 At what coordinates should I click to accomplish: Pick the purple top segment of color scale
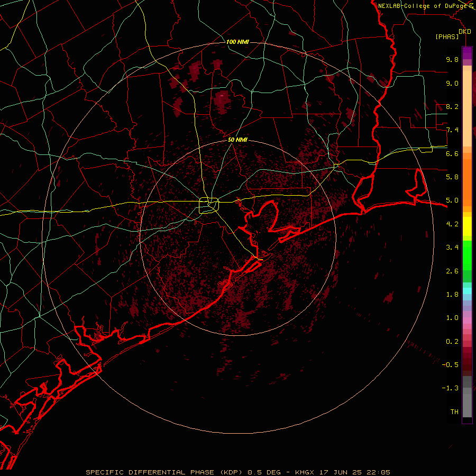tap(467, 53)
